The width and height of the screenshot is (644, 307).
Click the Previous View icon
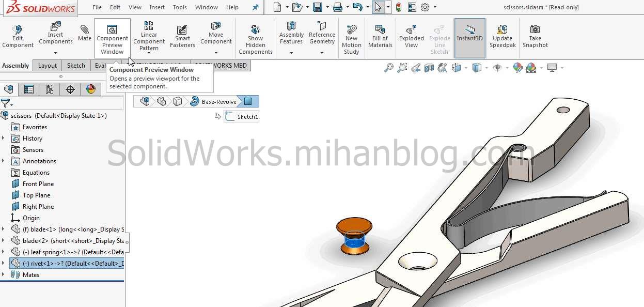pos(416,68)
